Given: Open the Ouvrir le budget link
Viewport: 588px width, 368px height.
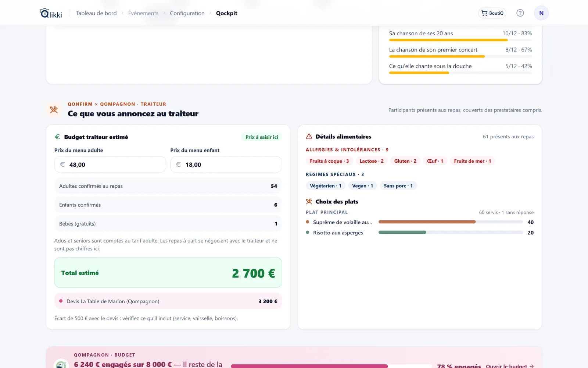Looking at the screenshot, I should pyautogui.click(x=510, y=366).
